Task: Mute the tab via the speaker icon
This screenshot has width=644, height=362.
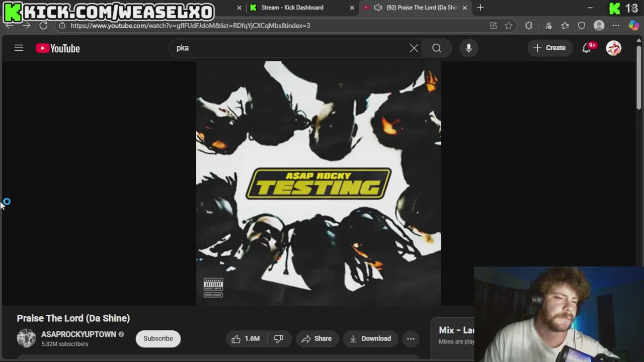Action: point(377,8)
